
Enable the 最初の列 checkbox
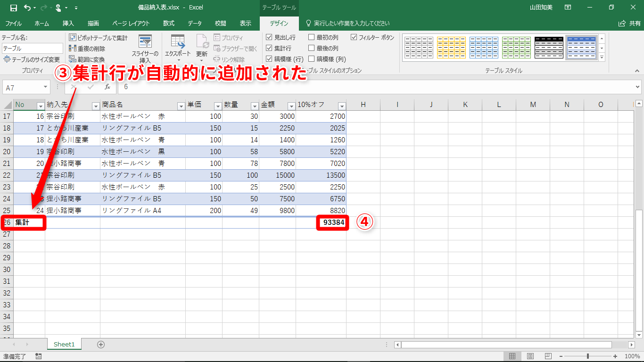(x=312, y=37)
